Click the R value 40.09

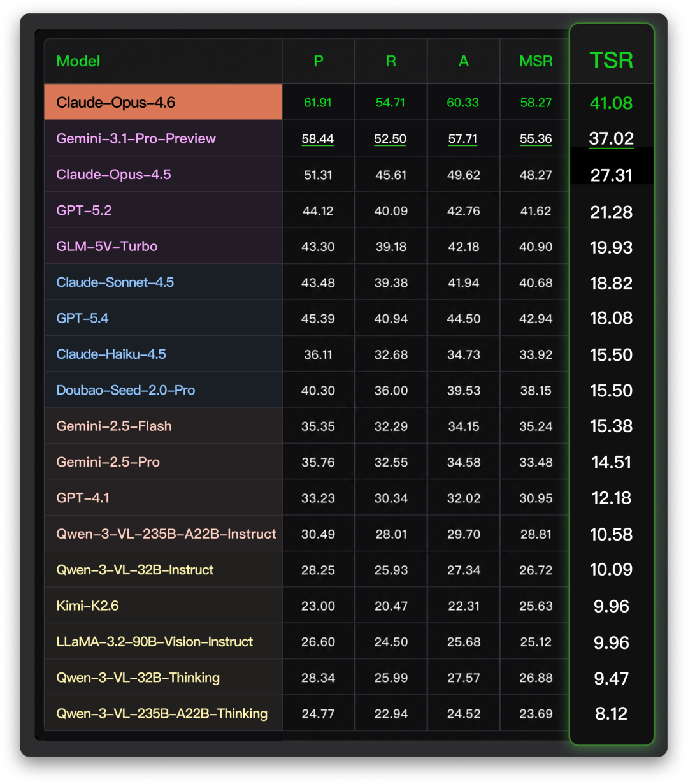point(391,211)
